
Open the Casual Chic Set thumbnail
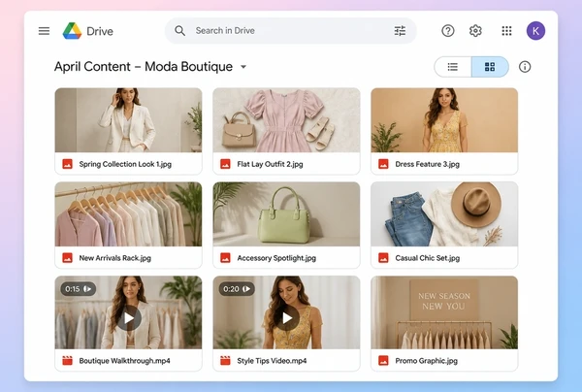(444, 214)
